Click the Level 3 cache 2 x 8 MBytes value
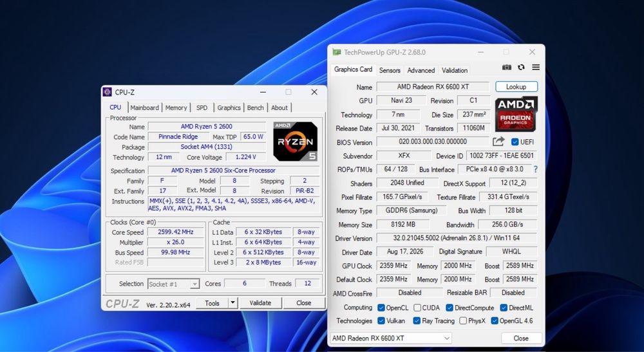 point(263,262)
